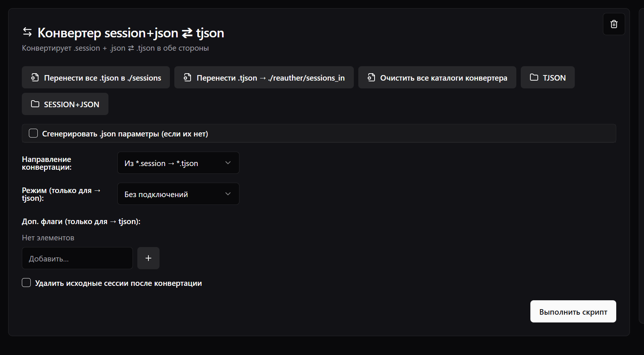Image resolution: width=644 pixels, height=355 pixels.
Task: Enable 'Сгенерировать .json параметры' checkbox
Action: coord(33,133)
